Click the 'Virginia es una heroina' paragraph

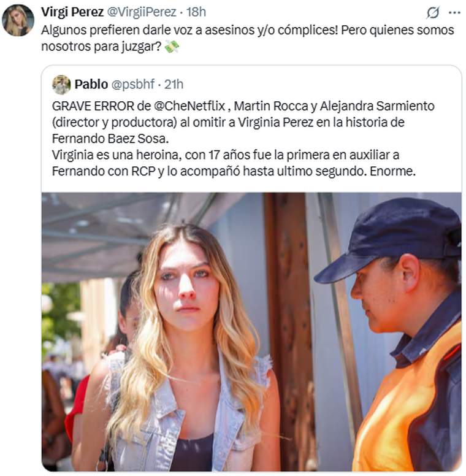(234, 163)
